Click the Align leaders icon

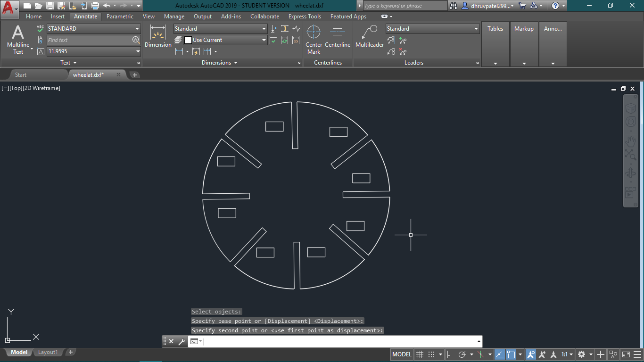pyautogui.click(x=391, y=41)
